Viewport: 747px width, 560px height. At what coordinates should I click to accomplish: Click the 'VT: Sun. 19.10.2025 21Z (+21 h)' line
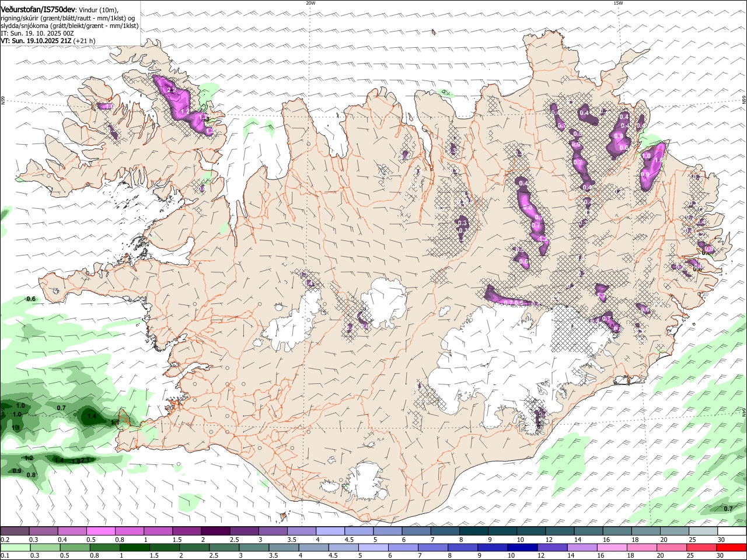tap(48, 41)
